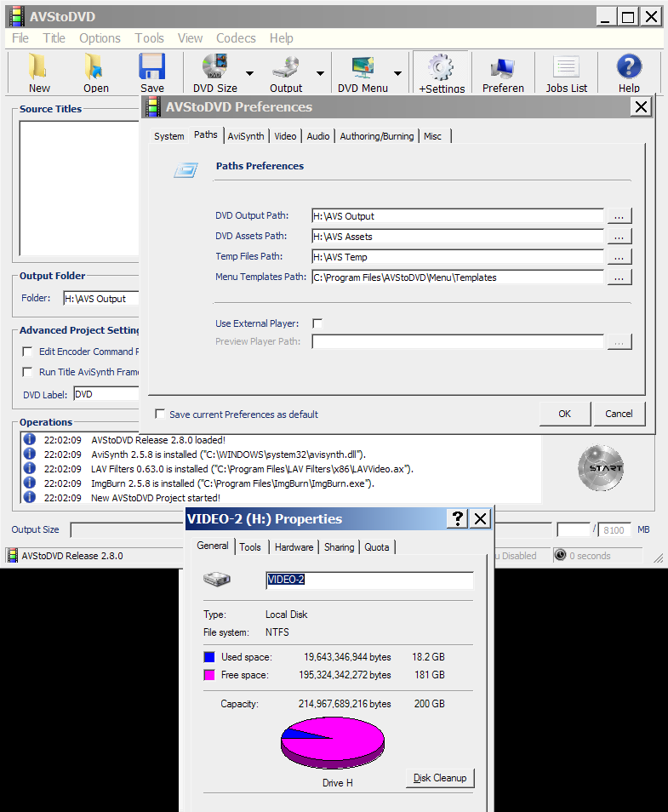Click the hard drive icon in Properties
668x812 pixels.
pos(216,579)
